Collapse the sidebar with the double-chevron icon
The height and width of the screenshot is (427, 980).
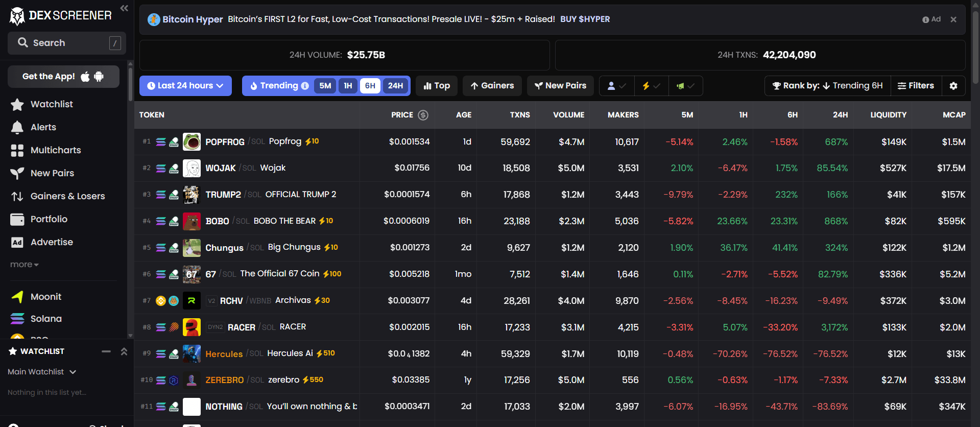tap(124, 8)
